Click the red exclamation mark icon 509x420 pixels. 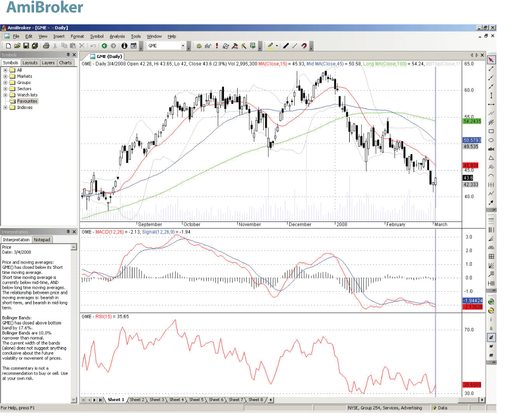(x=217, y=46)
